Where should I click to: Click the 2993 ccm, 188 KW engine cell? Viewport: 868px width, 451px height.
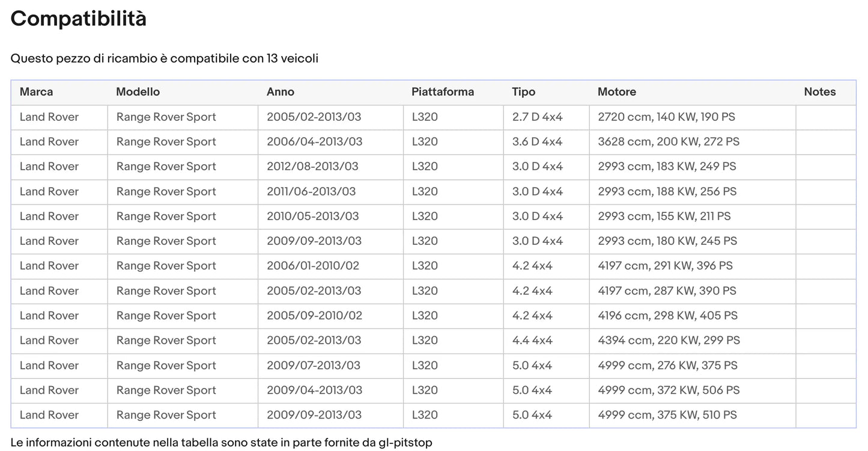(667, 192)
